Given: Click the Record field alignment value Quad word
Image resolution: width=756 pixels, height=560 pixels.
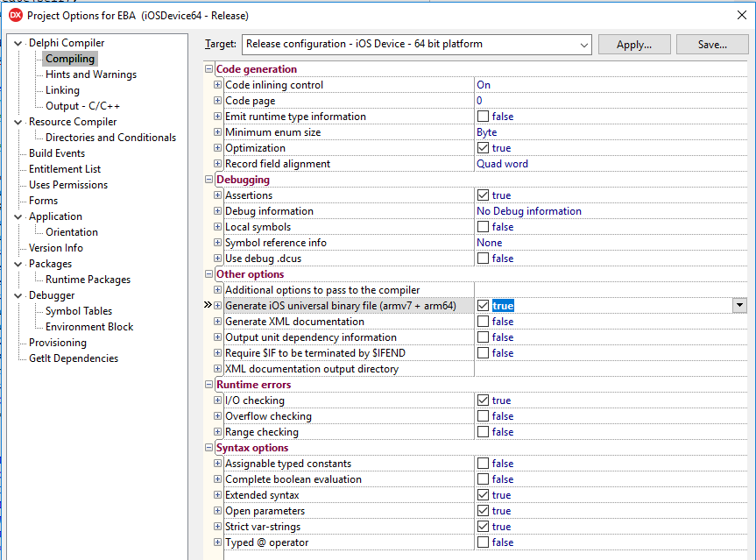Looking at the screenshot, I should pos(502,164).
